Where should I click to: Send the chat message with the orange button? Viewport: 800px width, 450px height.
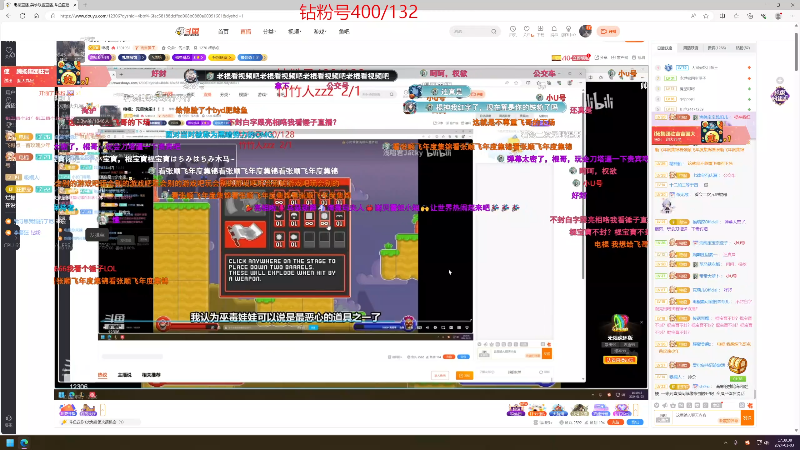click(x=747, y=418)
